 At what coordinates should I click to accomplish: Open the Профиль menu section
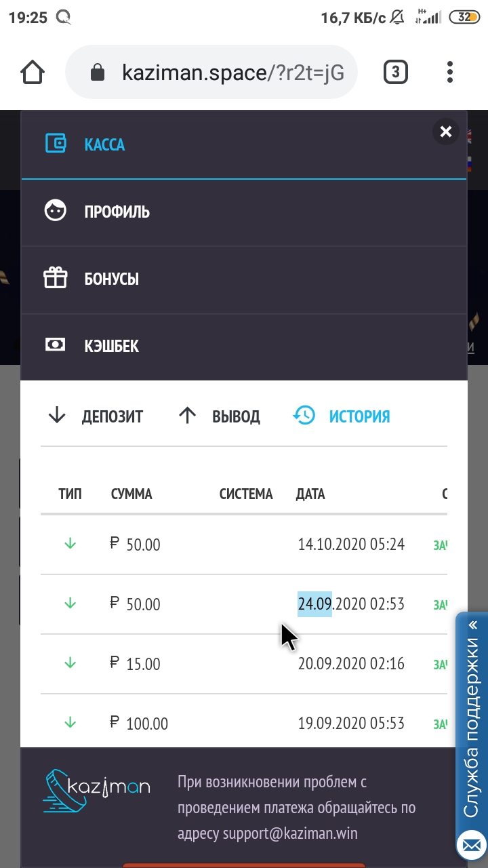[117, 212]
